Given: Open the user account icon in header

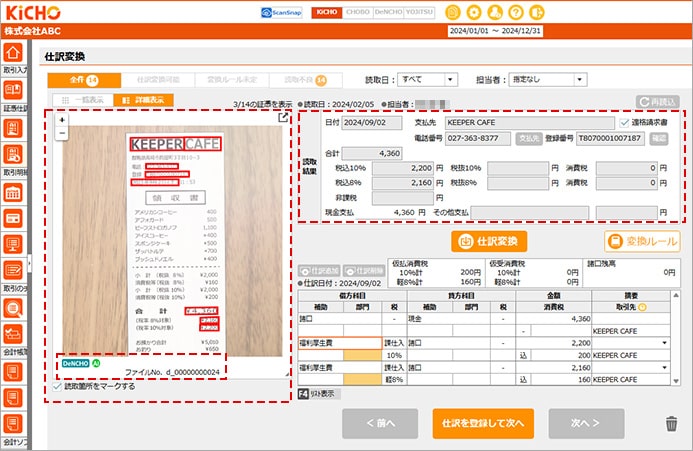Looking at the screenshot, I should coord(495,12).
